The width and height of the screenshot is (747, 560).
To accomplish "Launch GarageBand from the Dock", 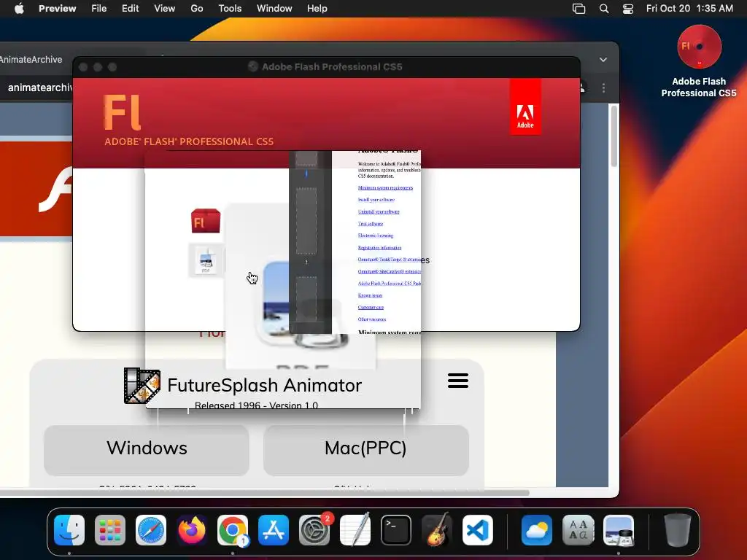I will pyautogui.click(x=437, y=530).
